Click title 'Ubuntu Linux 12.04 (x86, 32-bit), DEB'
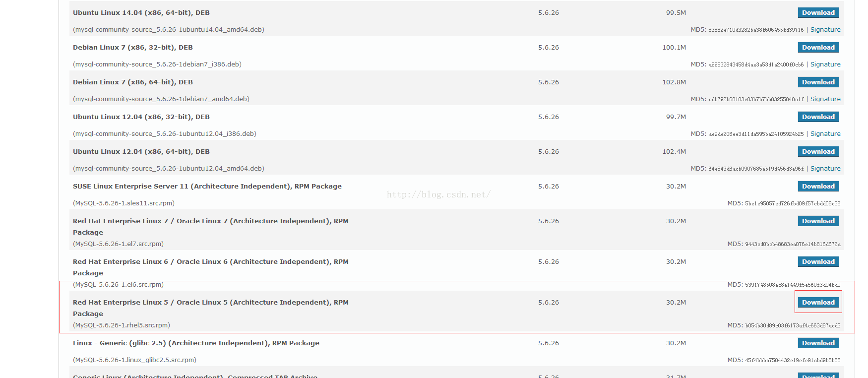Viewport: 868px width, 378px height. pyautogui.click(x=141, y=117)
